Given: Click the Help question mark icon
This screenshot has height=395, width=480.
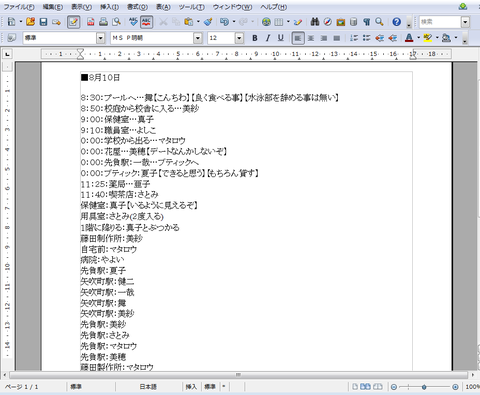Looking at the screenshot, I should point(396,22).
